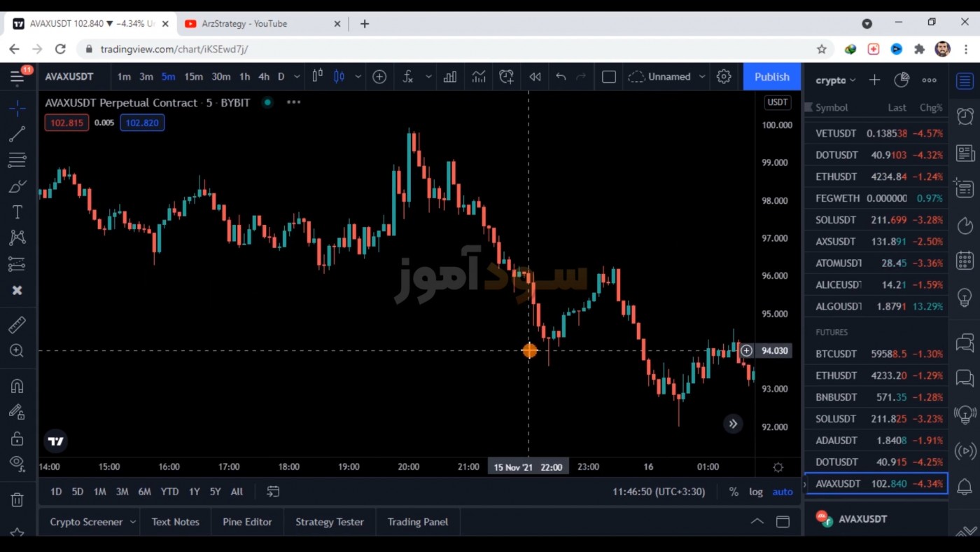
Task: Set the date range to All
Action: pyautogui.click(x=237, y=492)
